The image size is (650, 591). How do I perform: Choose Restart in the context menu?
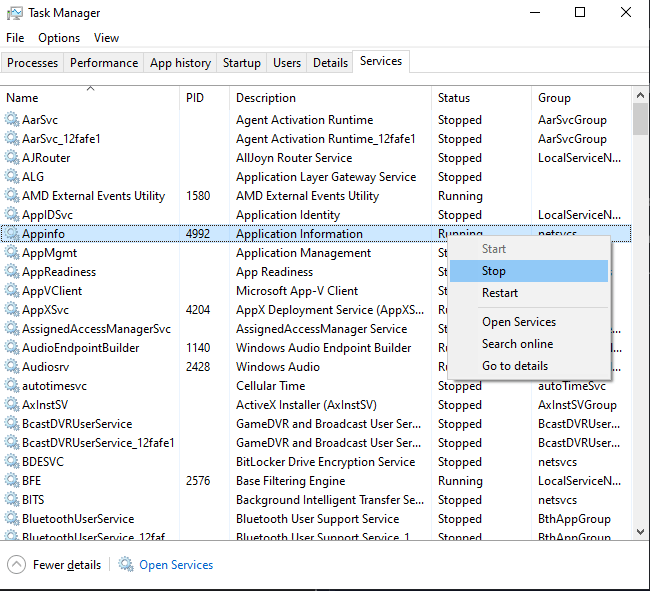pyautogui.click(x=529, y=293)
